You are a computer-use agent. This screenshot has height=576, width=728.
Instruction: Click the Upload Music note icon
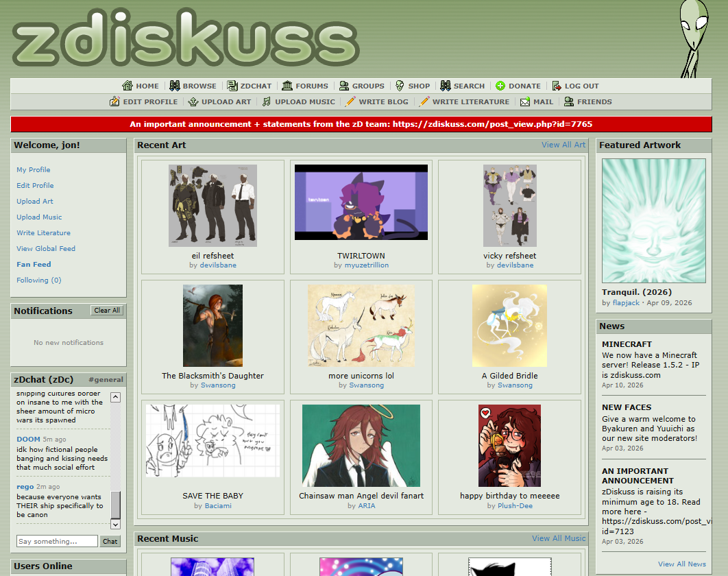[267, 101]
